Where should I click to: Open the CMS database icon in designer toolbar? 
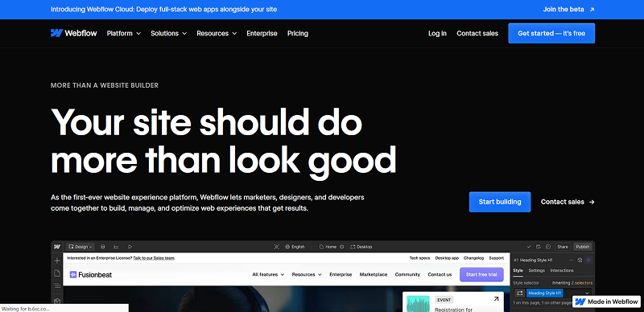tap(103, 247)
